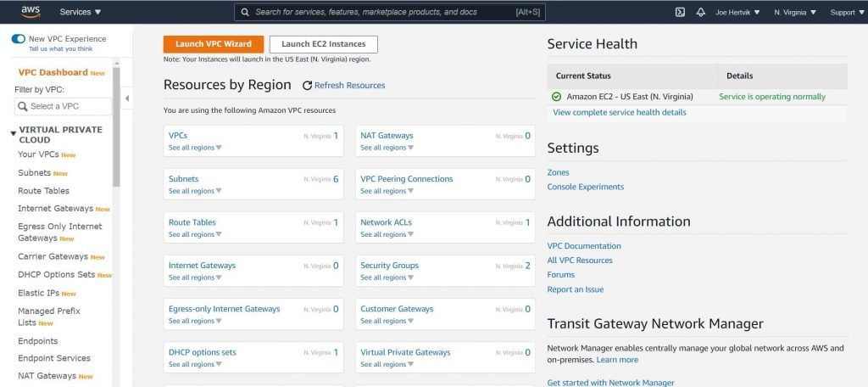The image size is (868, 387).
Task: Expand See all regions under Route Tables card
Action: pyautogui.click(x=195, y=234)
